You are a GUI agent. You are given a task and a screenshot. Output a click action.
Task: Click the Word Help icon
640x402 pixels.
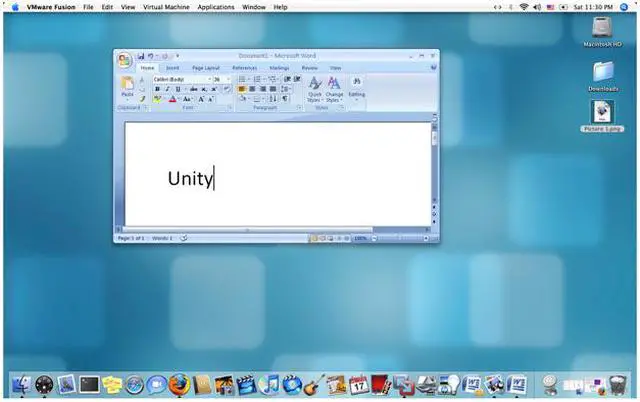pos(433,67)
